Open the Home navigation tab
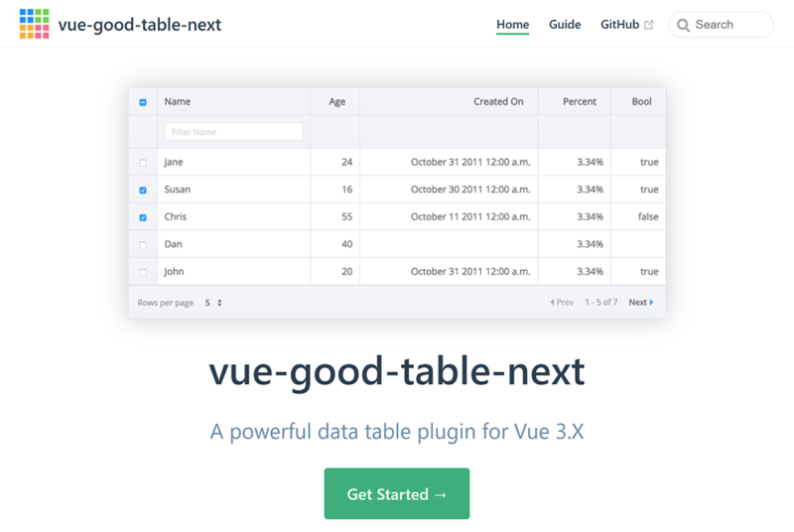Image resolution: width=794 pixels, height=532 pixels. pos(512,25)
